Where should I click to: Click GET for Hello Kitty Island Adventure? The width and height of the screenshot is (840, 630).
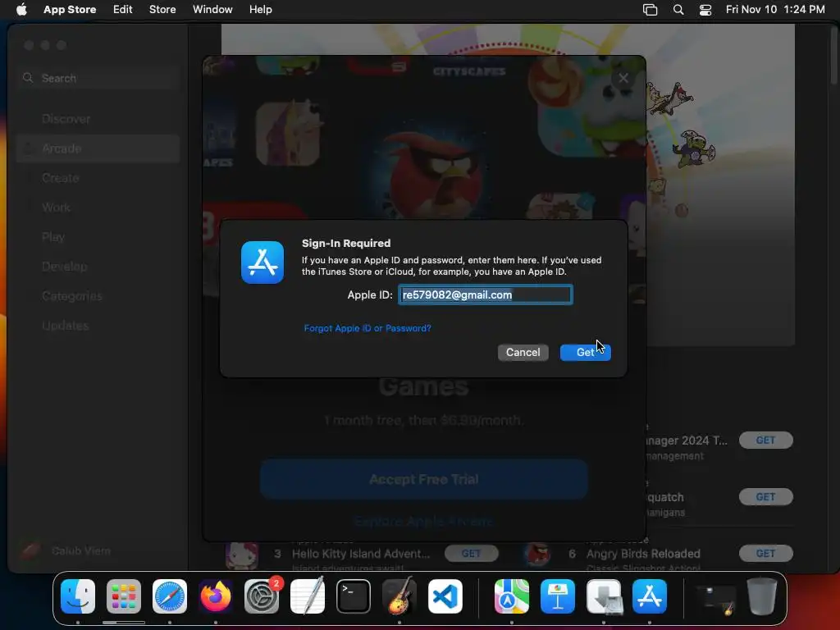[x=471, y=554]
